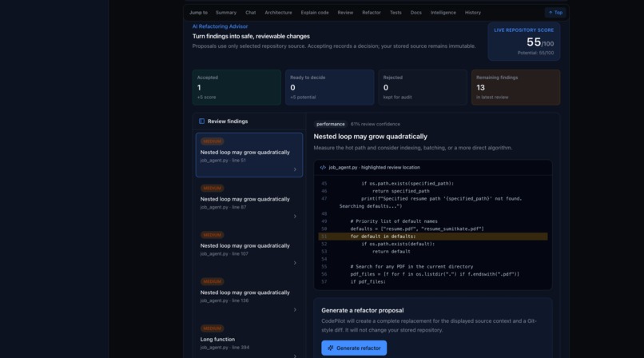Select the Ready to decide card

[330, 87]
